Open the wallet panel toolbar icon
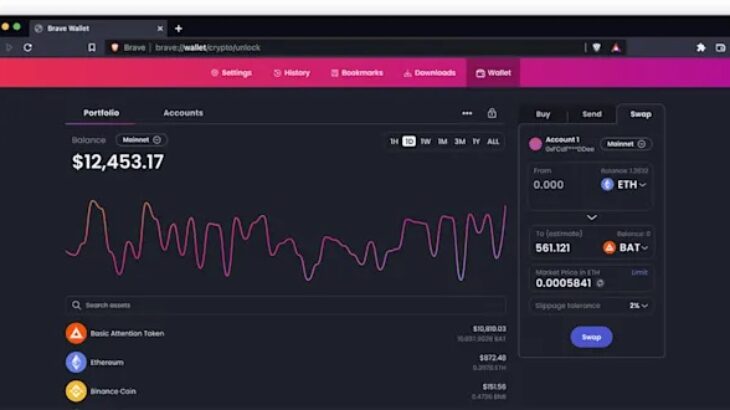 (720, 47)
